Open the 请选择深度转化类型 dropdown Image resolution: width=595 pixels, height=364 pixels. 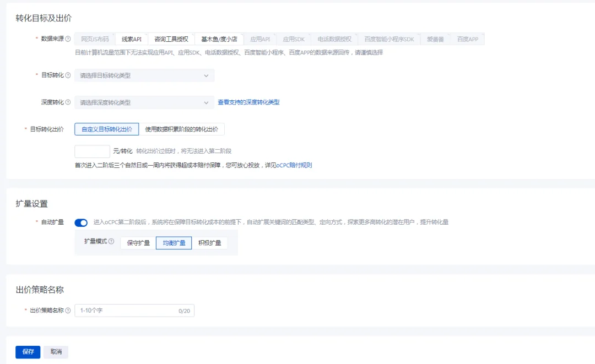(144, 102)
